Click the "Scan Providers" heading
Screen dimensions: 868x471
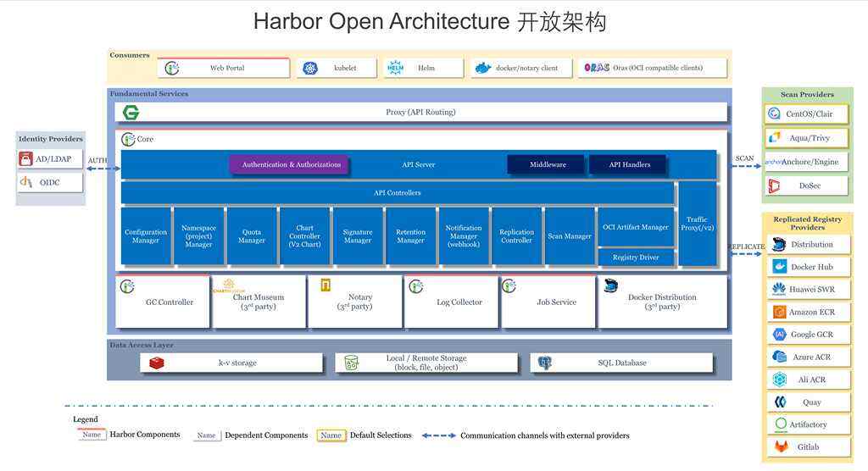pyautogui.click(x=807, y=95)
